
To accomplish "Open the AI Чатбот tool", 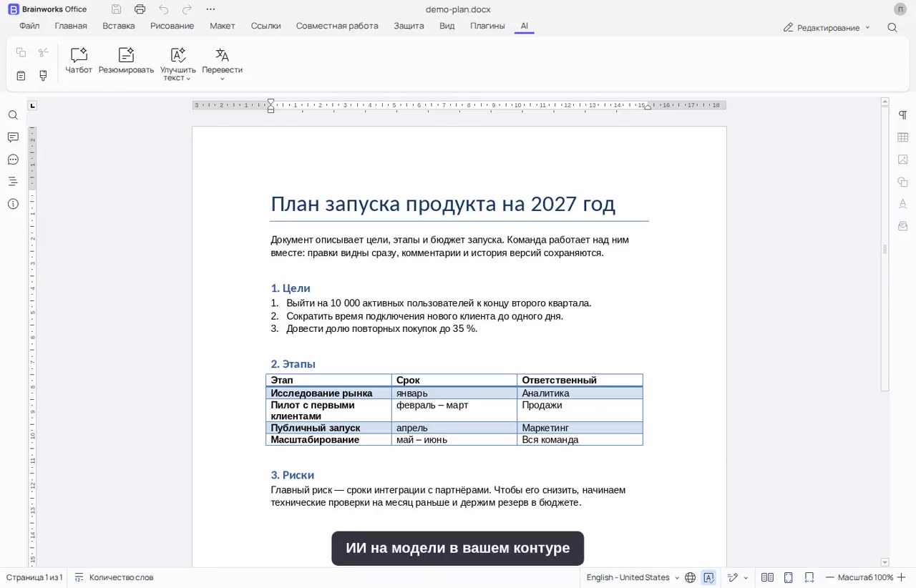I will (x=79, y=61).
